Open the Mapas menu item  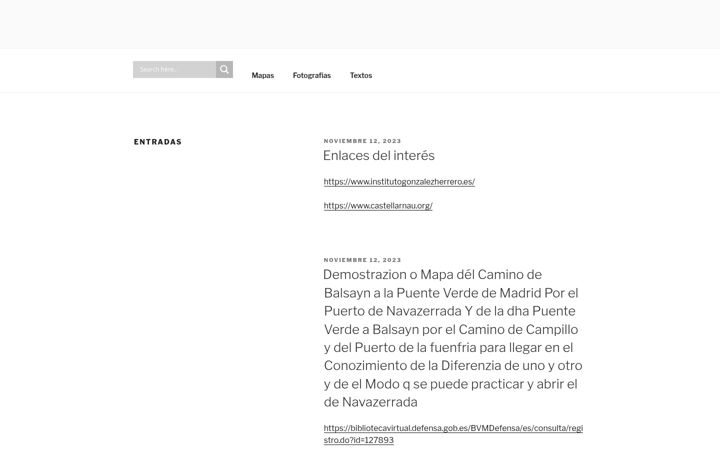(263, 75)
